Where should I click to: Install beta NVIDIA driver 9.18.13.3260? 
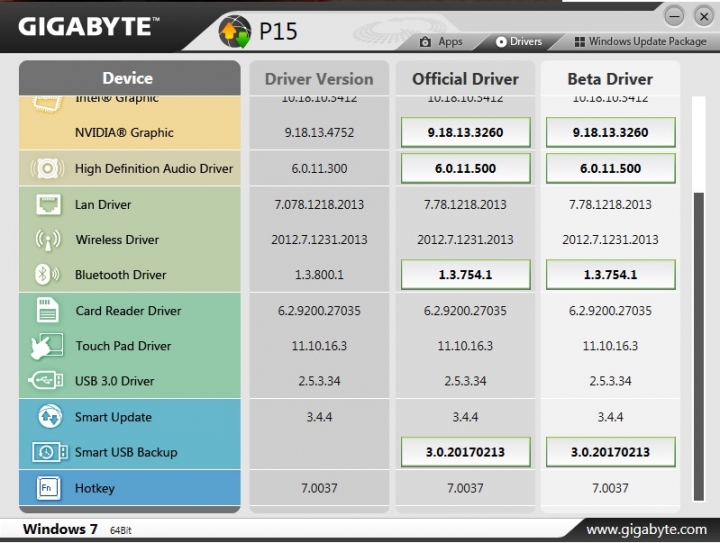(x=610, y=132)
